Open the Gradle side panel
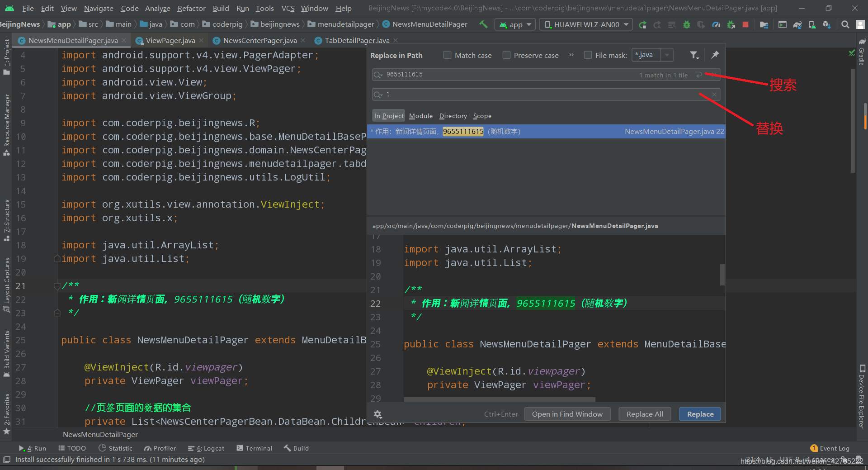This screenshot has width=868, height=470. (x=862, y=52)
